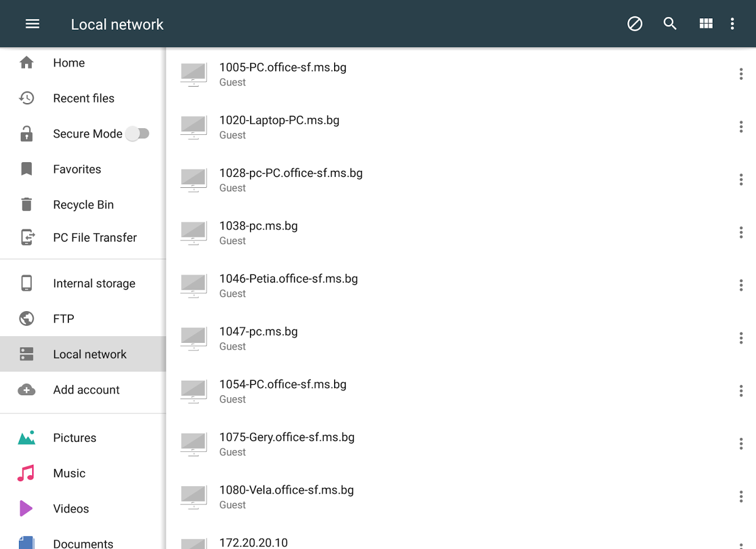The height and width of the screenshot is (549, 756).
Task: Open options for 1005-PC.office-sf.ms.bg
Action: 741,74
